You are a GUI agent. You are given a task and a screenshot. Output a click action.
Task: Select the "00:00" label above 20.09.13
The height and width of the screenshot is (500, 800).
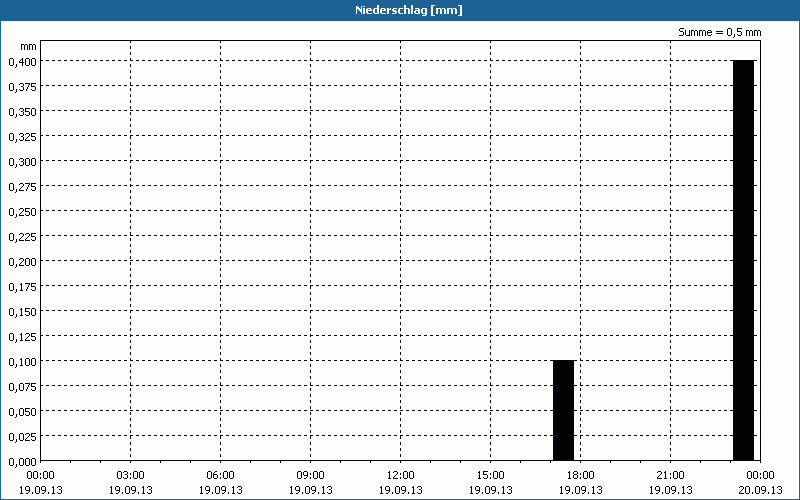coord(760,475)
